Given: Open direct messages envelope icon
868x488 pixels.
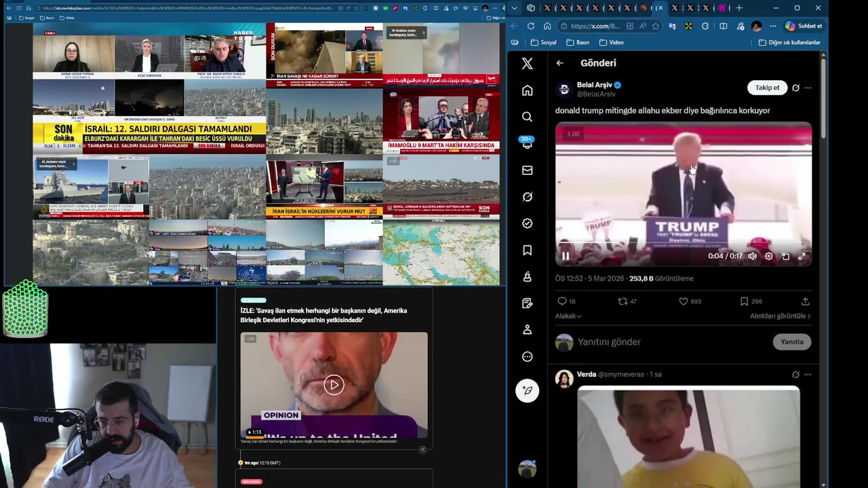Looking at the screenshot, I should [x=527, y=170].
